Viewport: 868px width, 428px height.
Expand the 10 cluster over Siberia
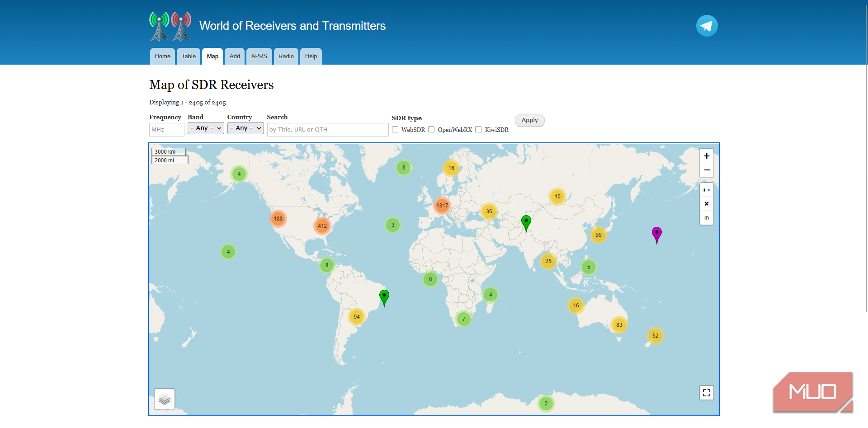click(557, 196)
